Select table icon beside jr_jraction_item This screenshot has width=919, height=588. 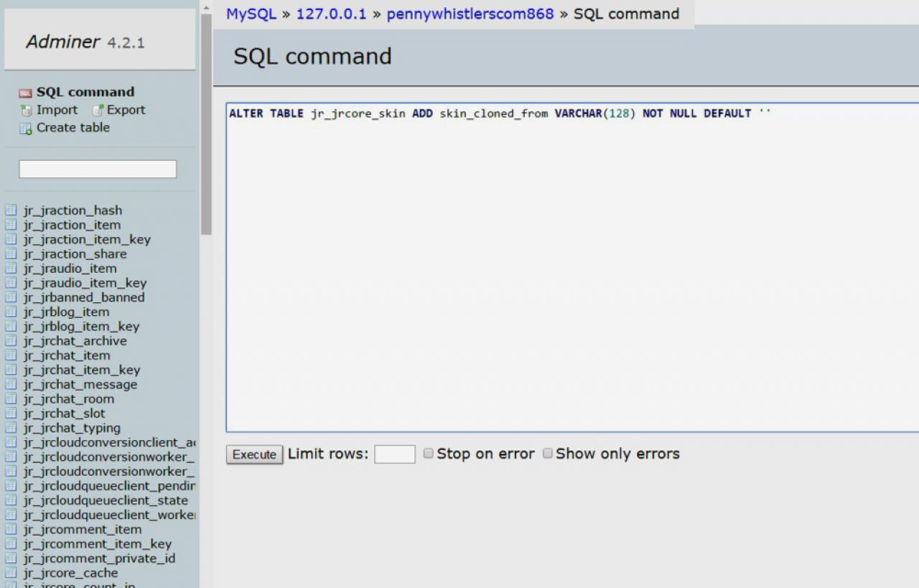point(11,225)
